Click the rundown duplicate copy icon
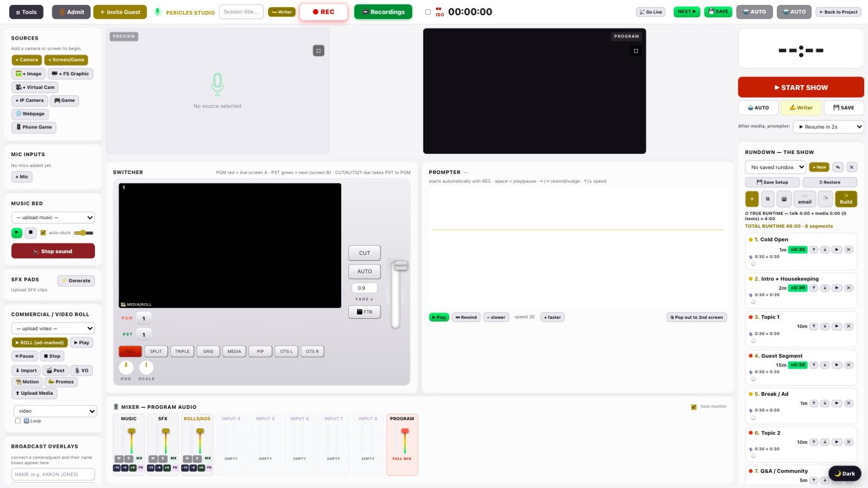Screen dimensions: 868x488 (767, 199)
